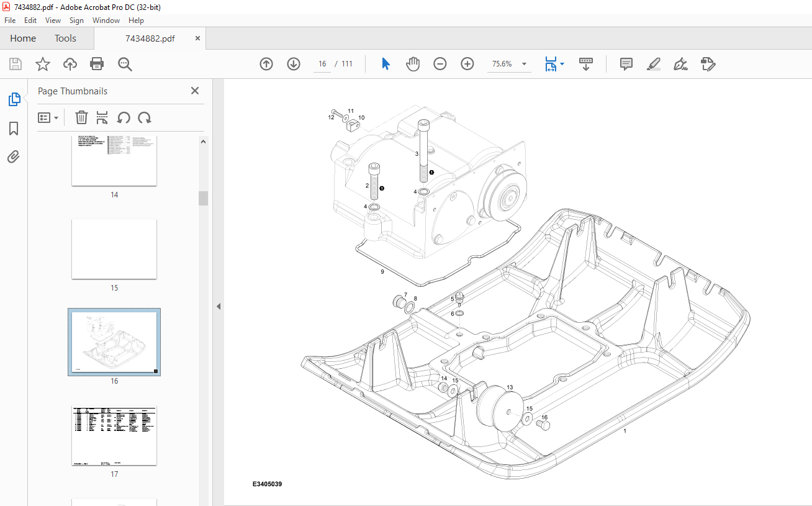Zoom in with the plus icon

(467, 64)
